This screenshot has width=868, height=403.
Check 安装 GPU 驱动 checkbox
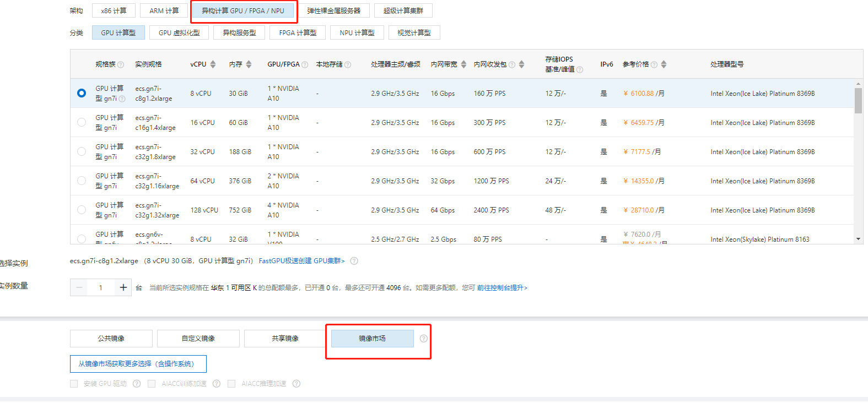(74, 384)
